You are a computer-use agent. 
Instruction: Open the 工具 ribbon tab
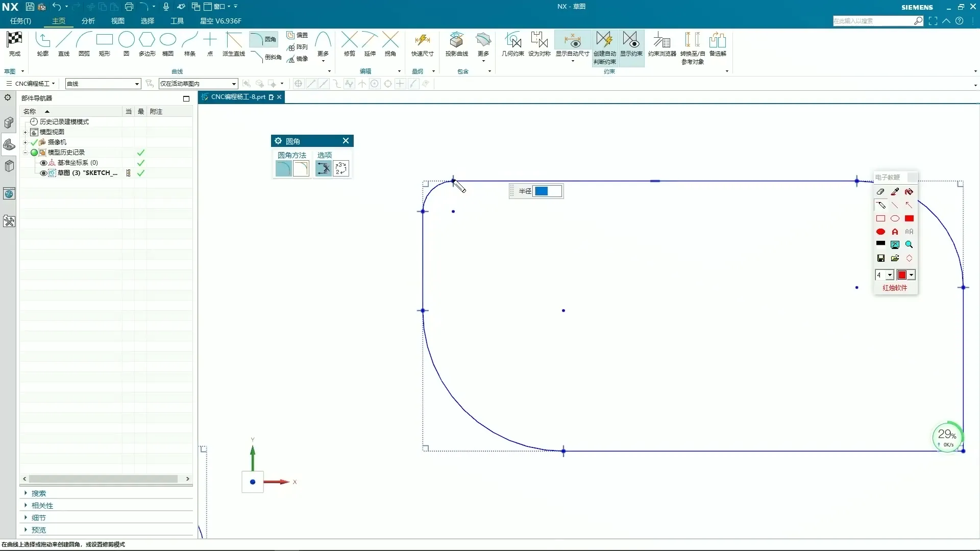[177, 21]
